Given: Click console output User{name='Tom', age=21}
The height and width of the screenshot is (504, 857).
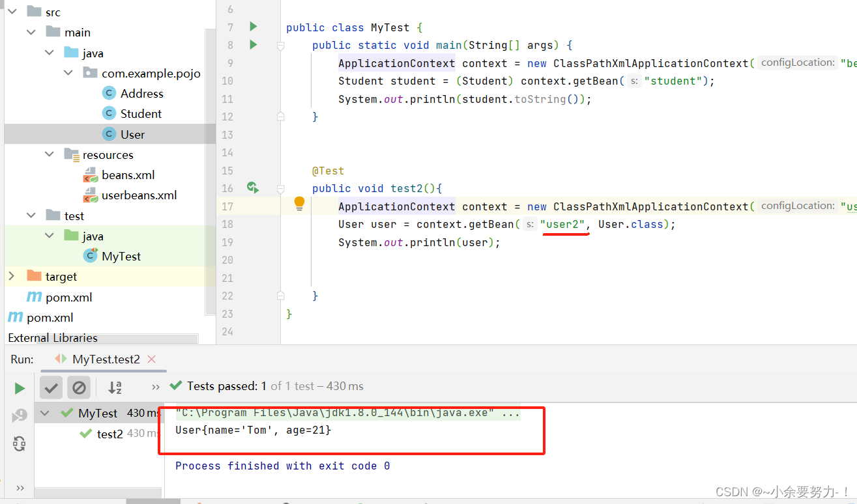Looking at the screenshot, I should [x=254, y=430].
